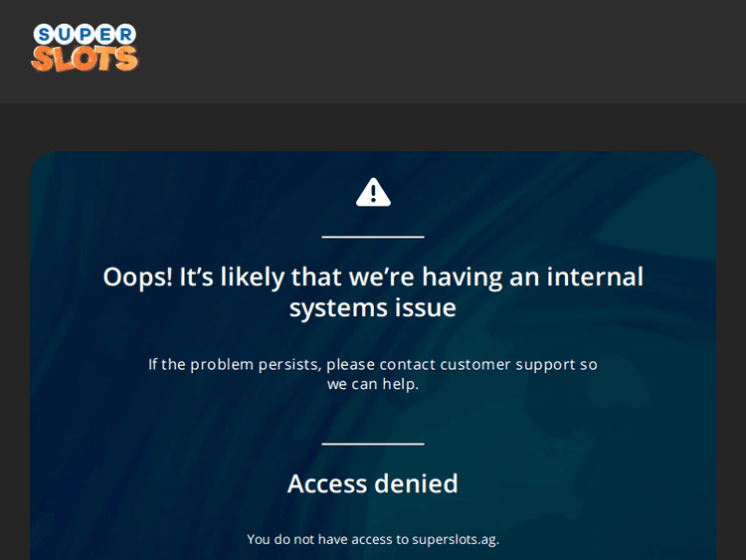Click the Access denied heading
The height and width of the screenshot is (560, 746).
point(373,483)
